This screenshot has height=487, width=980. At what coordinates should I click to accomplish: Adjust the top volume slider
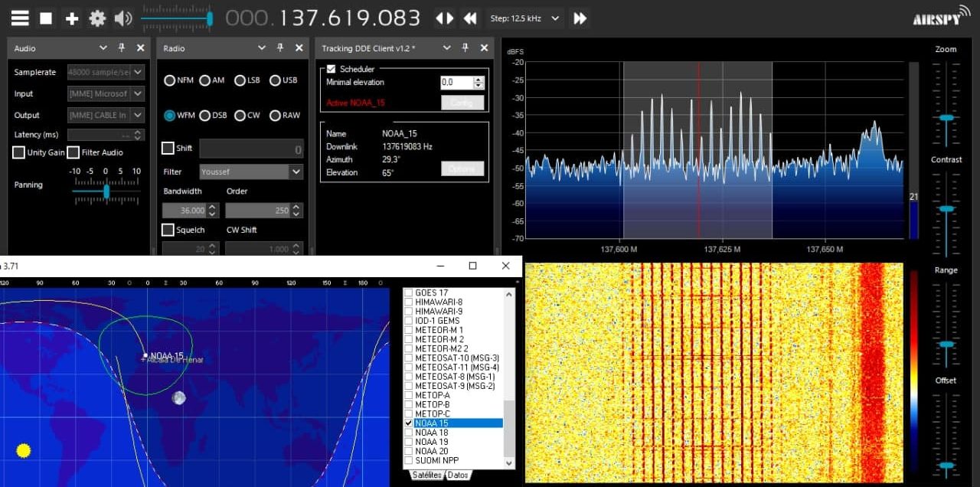(x=178, y=18)
